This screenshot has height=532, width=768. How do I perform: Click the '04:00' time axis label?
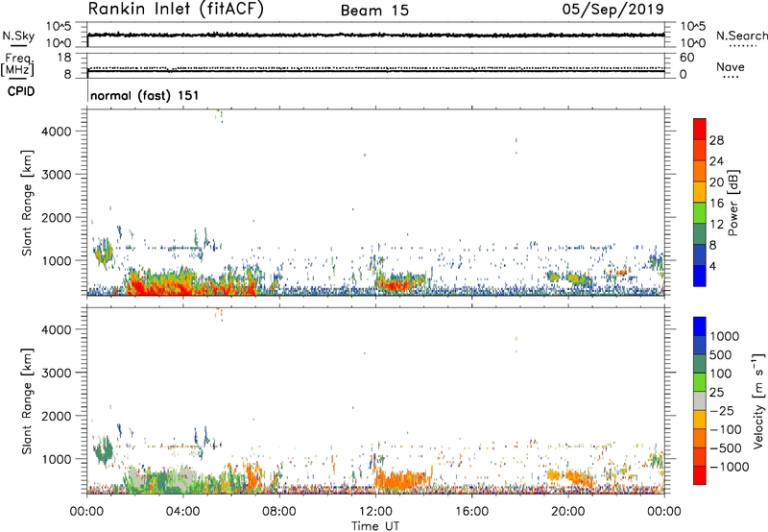(x=182, y=512)
